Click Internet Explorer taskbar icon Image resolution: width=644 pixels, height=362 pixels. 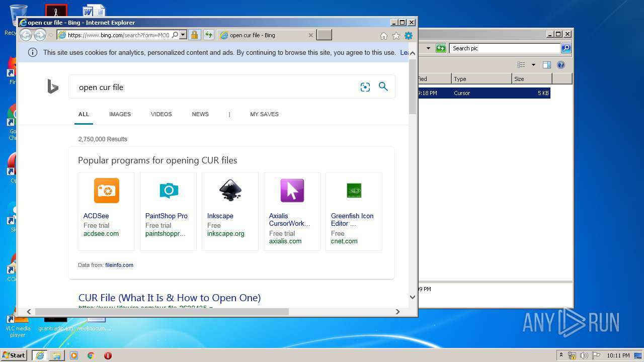[40, 355]
